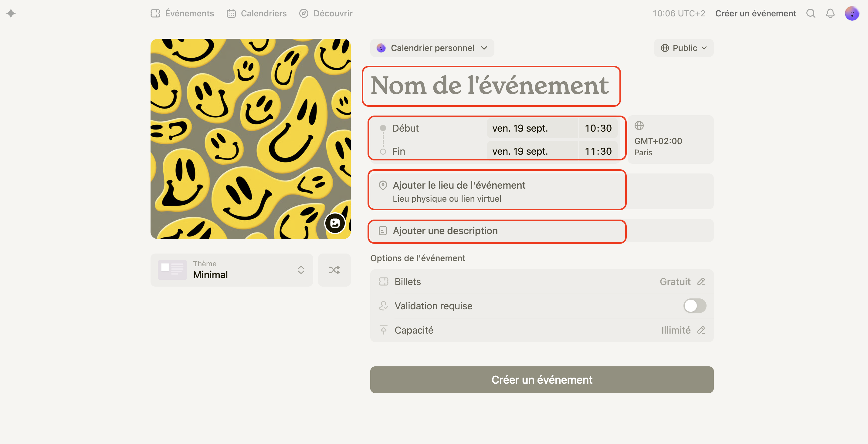Viewport: 868px width, 444px height.
Task: Toggle the Validation requise switch
Action: pos(694,306)
